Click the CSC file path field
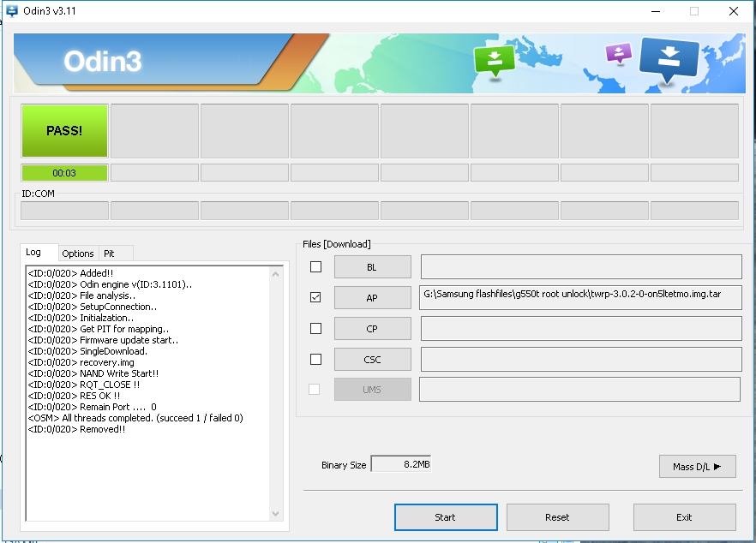This screenshot has width=756, height=543. (x=581, y=360)
